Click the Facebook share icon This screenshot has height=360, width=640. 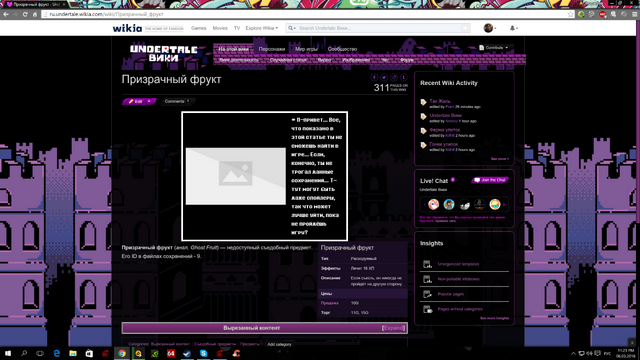click(x=374, y=77)
